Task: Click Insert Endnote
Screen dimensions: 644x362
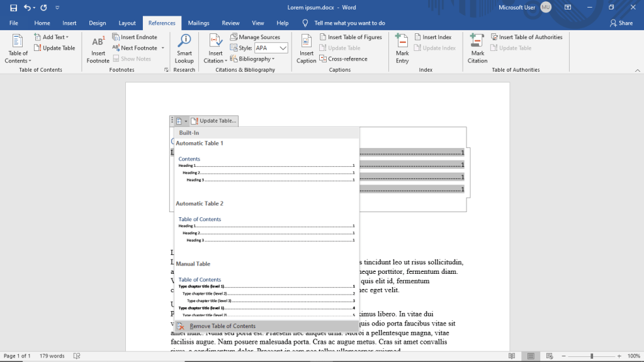Action: tap(135, 37)
